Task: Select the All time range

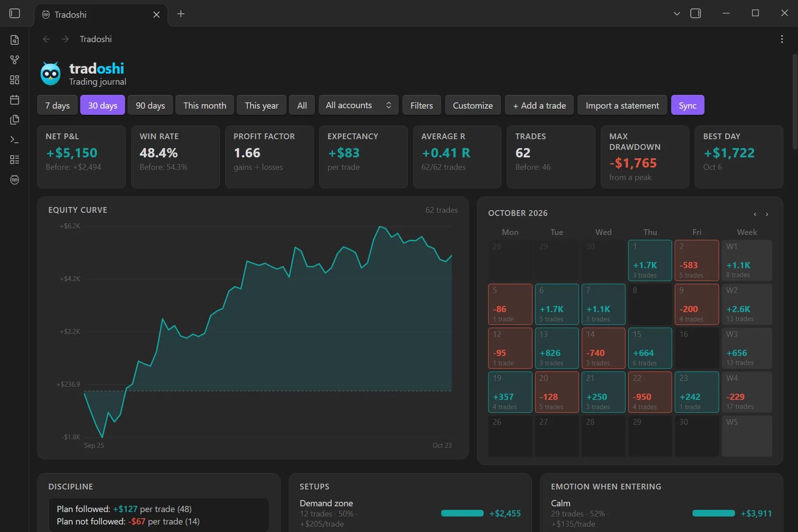Action: 302,105
